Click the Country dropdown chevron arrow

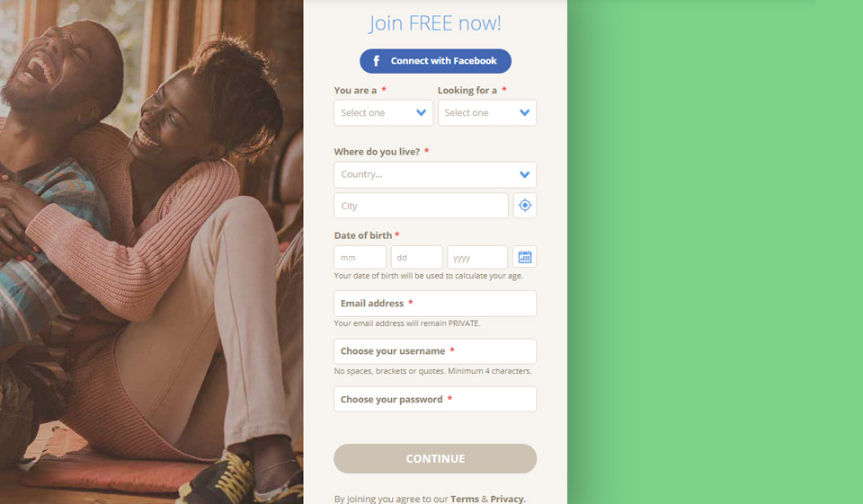tap(524, 174)
